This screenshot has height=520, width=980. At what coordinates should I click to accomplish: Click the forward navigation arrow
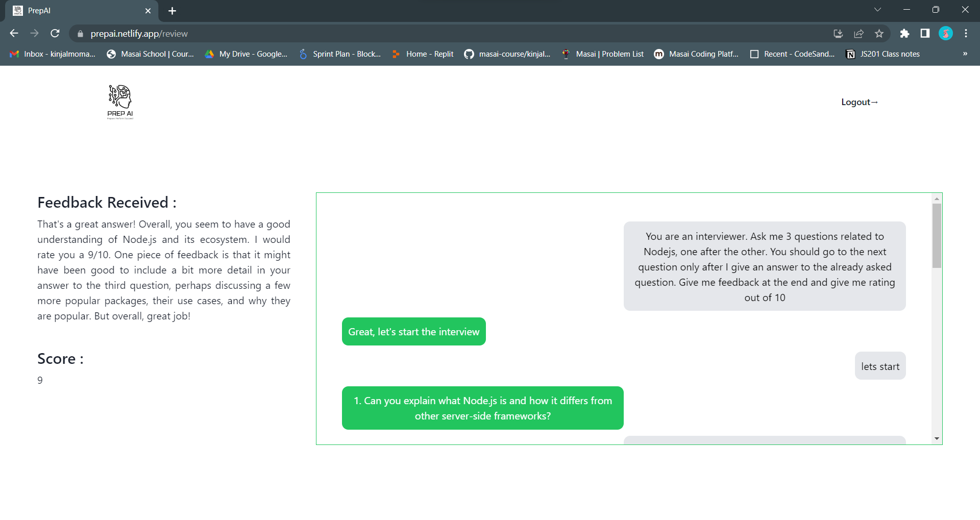34,33
